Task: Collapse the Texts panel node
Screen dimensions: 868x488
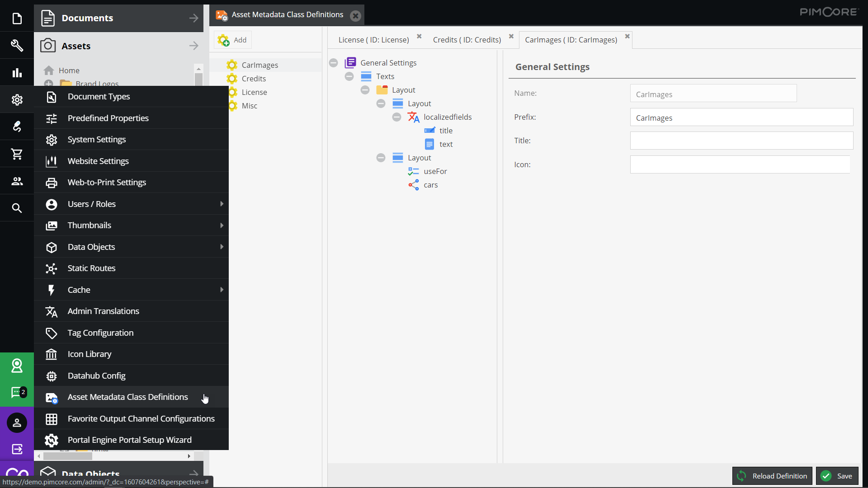Action: [349, 76]
